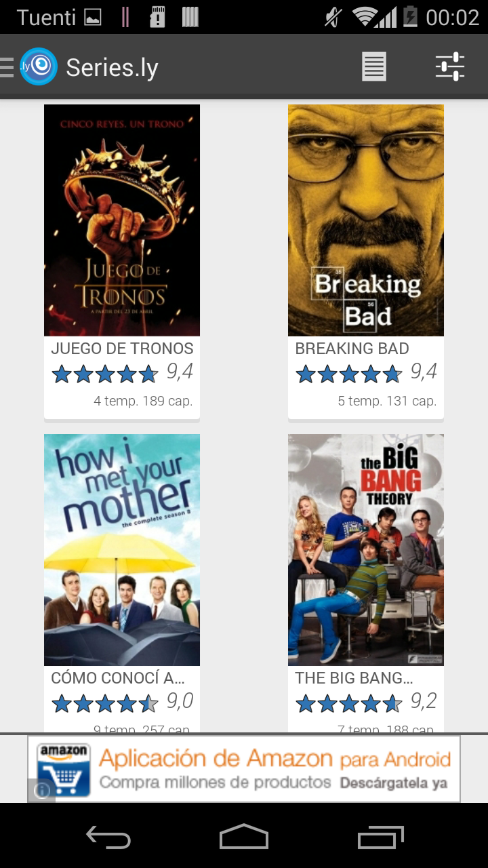Tap the Android home button
The image size is (488, 868).
point(244,837)
